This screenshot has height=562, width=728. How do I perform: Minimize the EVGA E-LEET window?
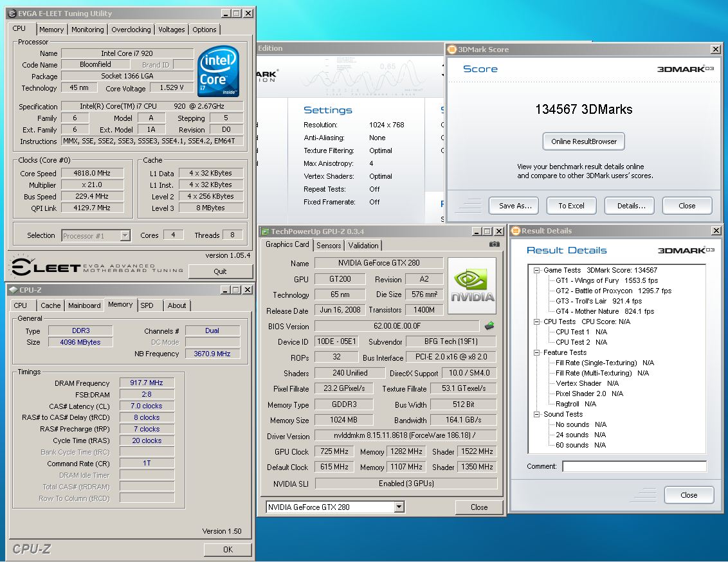225,14
